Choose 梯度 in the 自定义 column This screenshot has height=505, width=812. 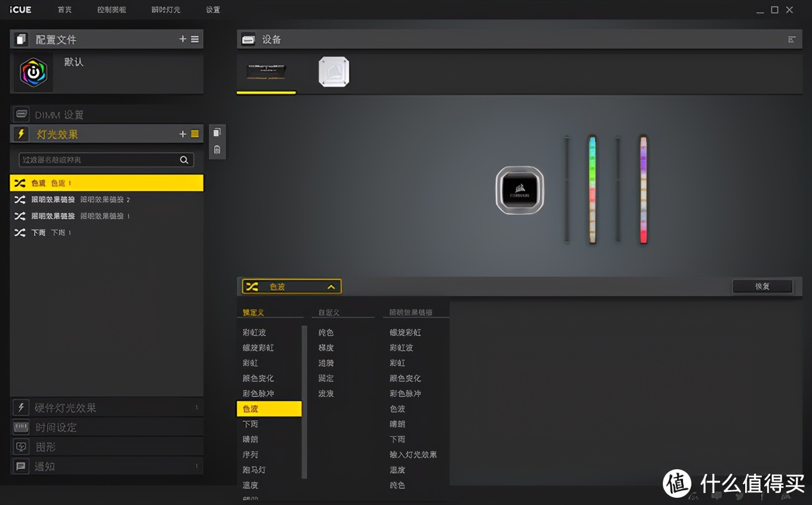tap(326, 348)
